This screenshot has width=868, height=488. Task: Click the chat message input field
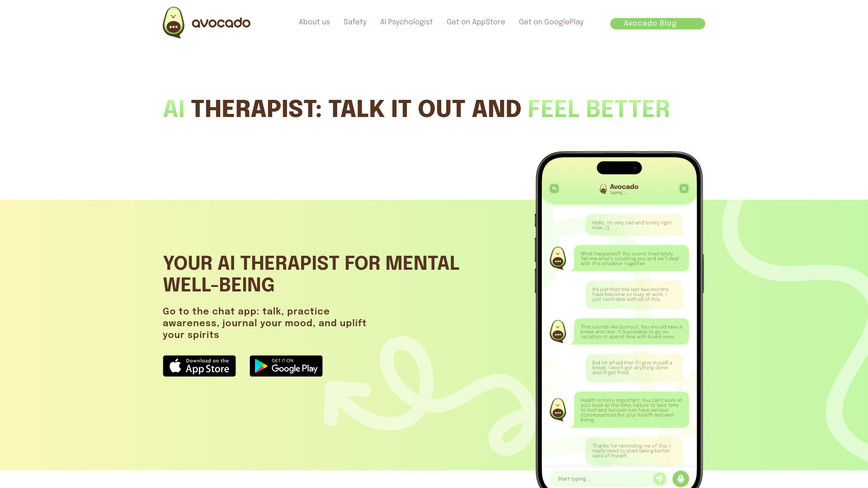coord(602,479)
